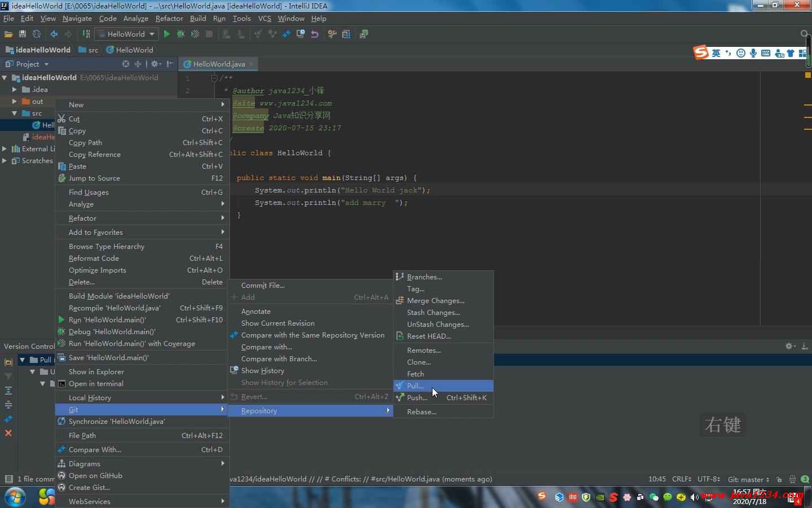812x508 pixels.
Task: Click the Save All toolbar icon
Action: [23, 34]
